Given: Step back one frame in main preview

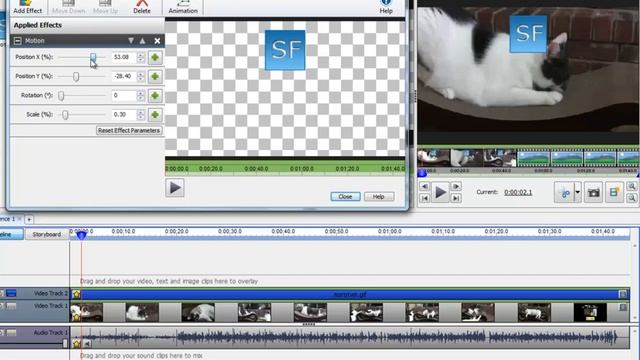Looking at the screenshot, I should (x=424, y=187).
